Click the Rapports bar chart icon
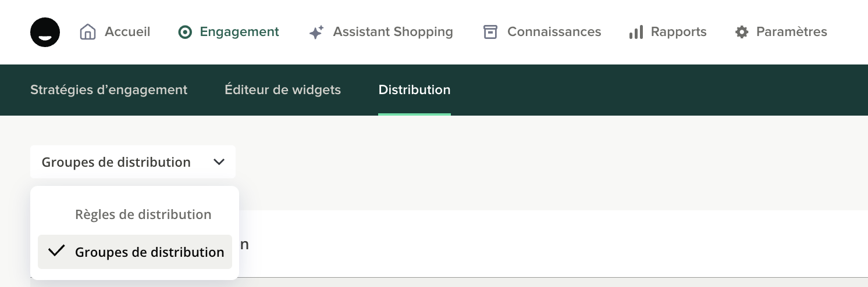The image size is (868, 287). coord(636,32)
